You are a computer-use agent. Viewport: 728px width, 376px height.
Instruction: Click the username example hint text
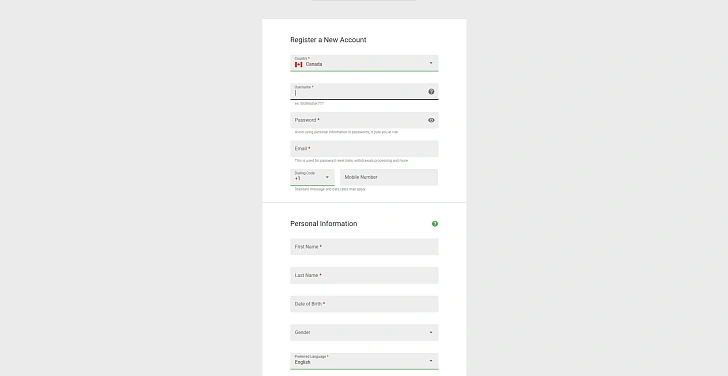point(309,104)
